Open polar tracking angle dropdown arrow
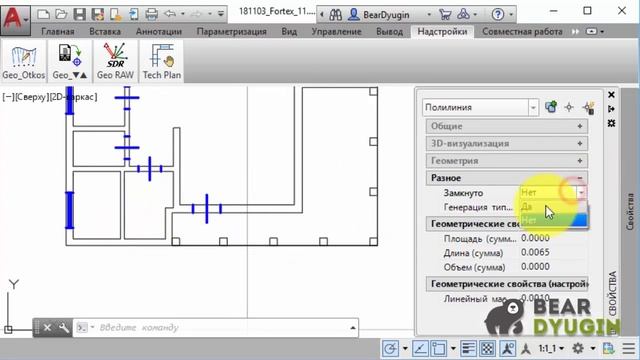The image size is (640, 360). point(405,349)
